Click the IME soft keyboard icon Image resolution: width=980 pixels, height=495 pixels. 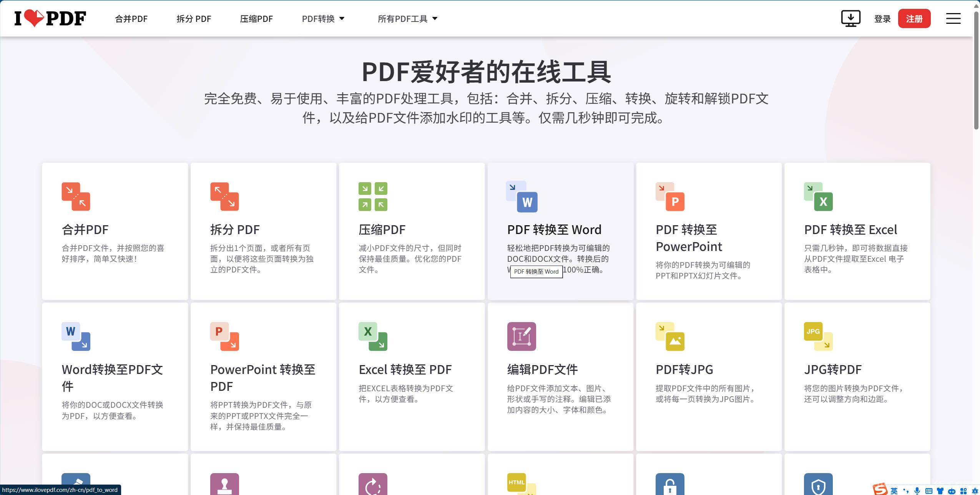pyautogui.click(x=929, y=491)
